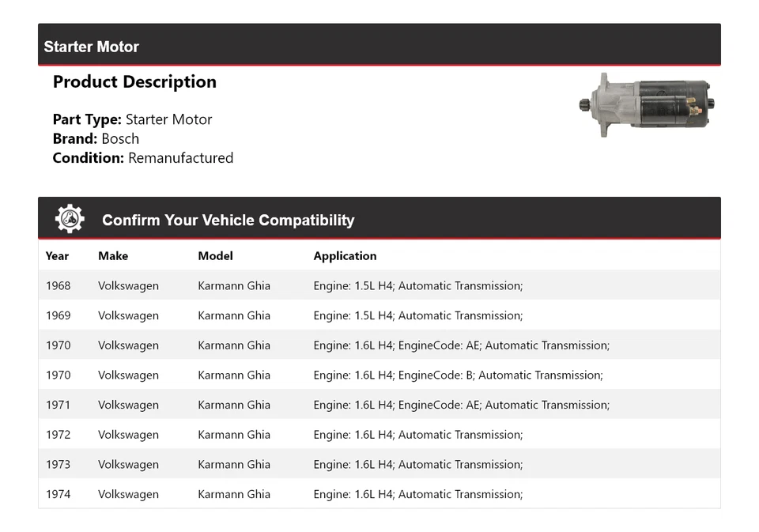Image resolution: width=759 pixels, height=532 pixels.
Task: Click the Confirm Your Vehicle Compatibility heading
Action: (228, 221)
